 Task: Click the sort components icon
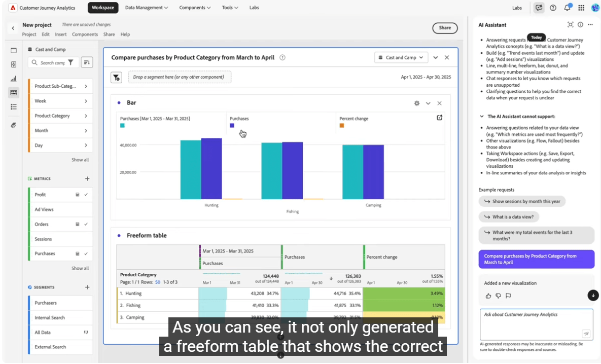87,62
